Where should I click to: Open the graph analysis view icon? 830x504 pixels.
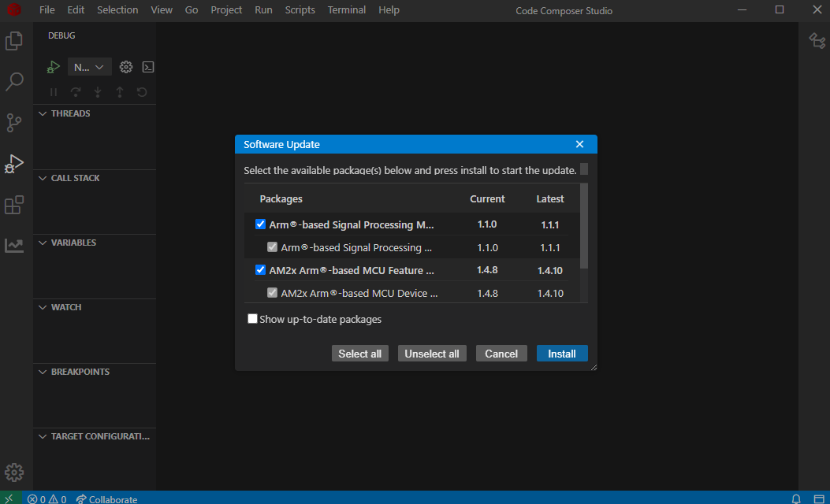click(x=13, y=246)
